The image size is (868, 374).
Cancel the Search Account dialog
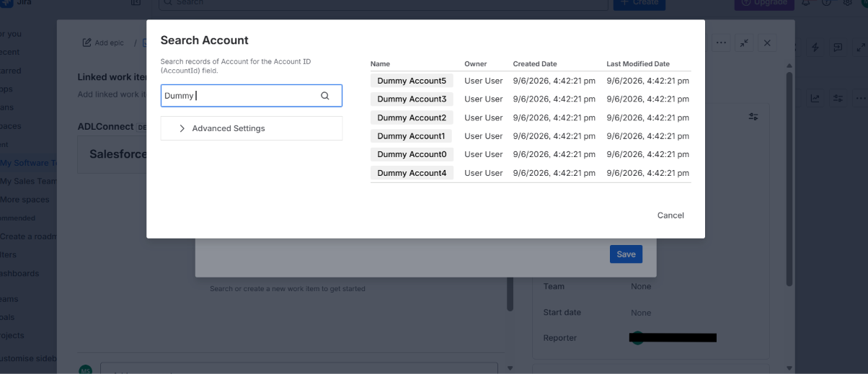pos(670,215)
